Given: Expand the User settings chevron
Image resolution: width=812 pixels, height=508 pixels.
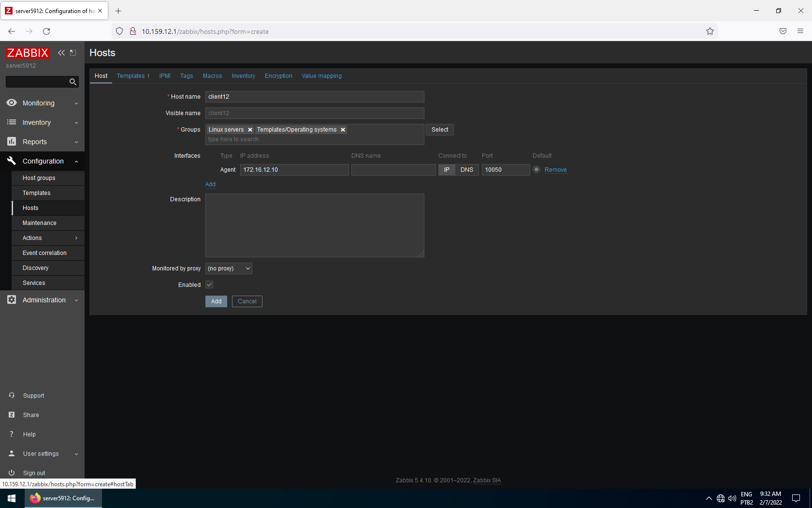Looking at the screenshot, I should coord(76,453).
